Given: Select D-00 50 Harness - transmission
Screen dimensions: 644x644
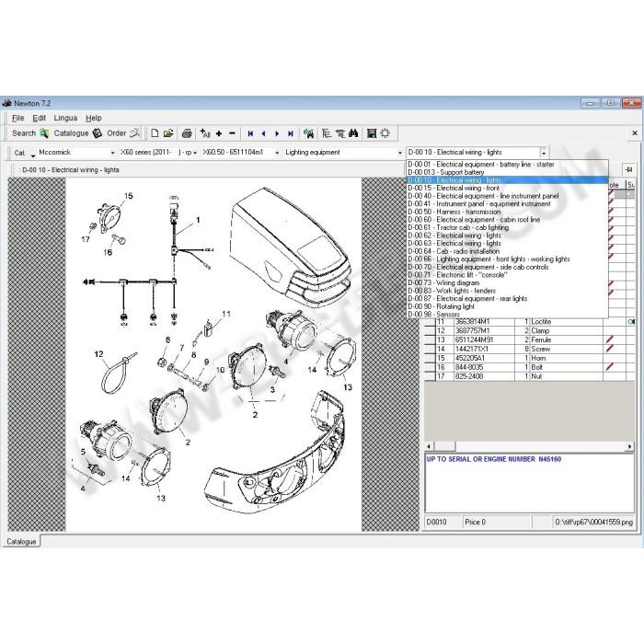Looking at the screenshot, I should click(x=507, y=212).
